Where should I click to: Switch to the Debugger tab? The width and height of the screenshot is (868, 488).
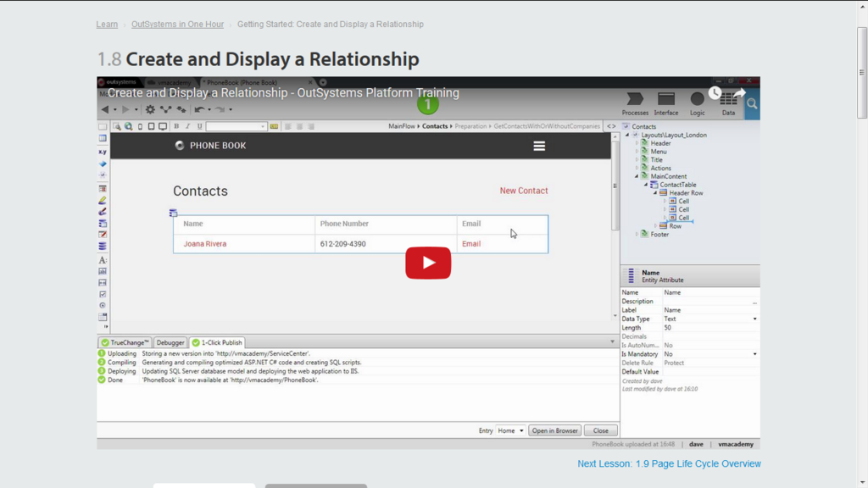(x=170, y=342)
